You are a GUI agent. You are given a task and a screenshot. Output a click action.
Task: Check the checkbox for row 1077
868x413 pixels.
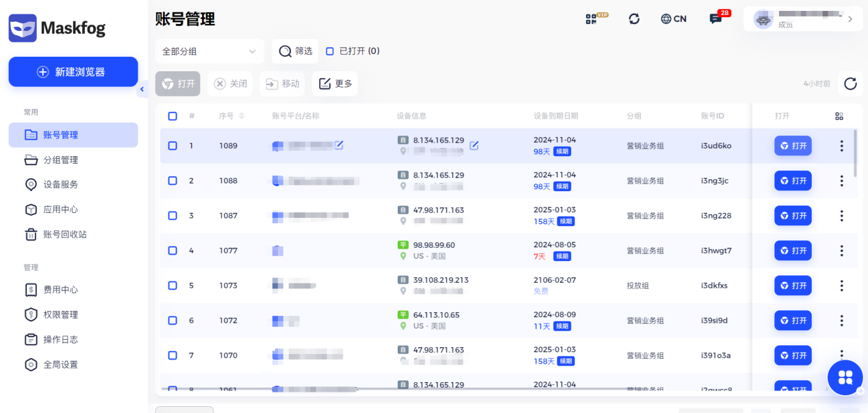[173, 251]
